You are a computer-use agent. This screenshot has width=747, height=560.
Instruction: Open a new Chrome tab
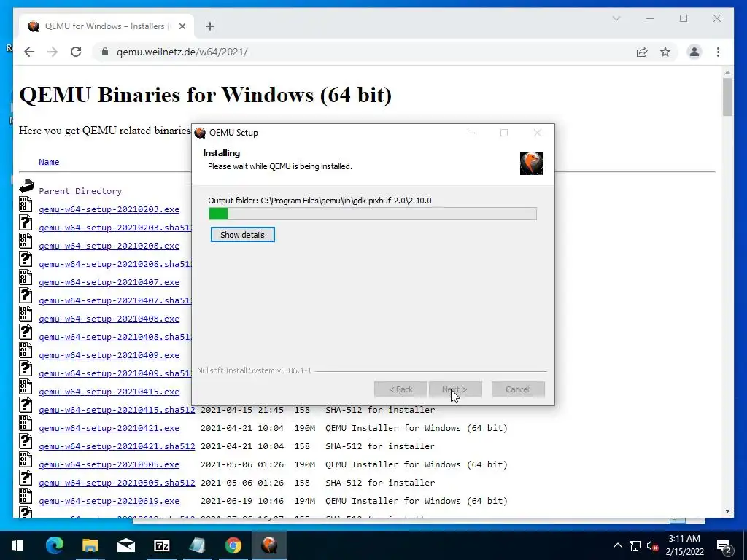tap(210, 26)
